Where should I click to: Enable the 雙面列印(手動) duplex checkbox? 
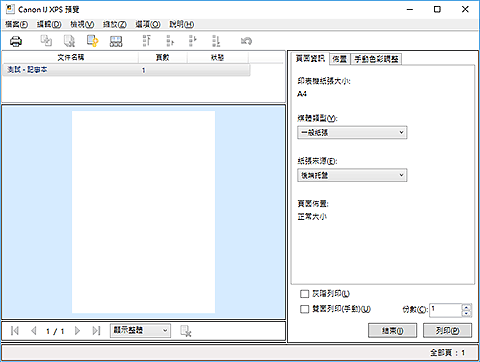click(304, 309)
